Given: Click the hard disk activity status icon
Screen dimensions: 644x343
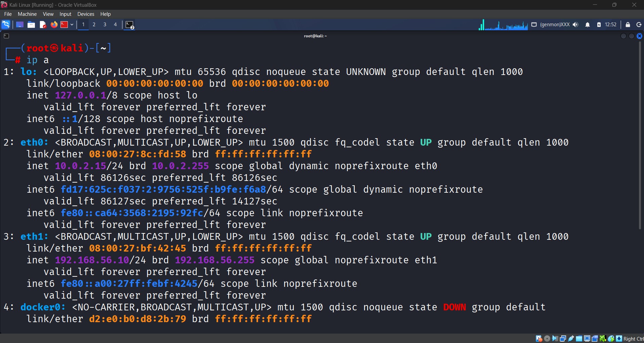Looking at the screenshot, I should 539,339.
